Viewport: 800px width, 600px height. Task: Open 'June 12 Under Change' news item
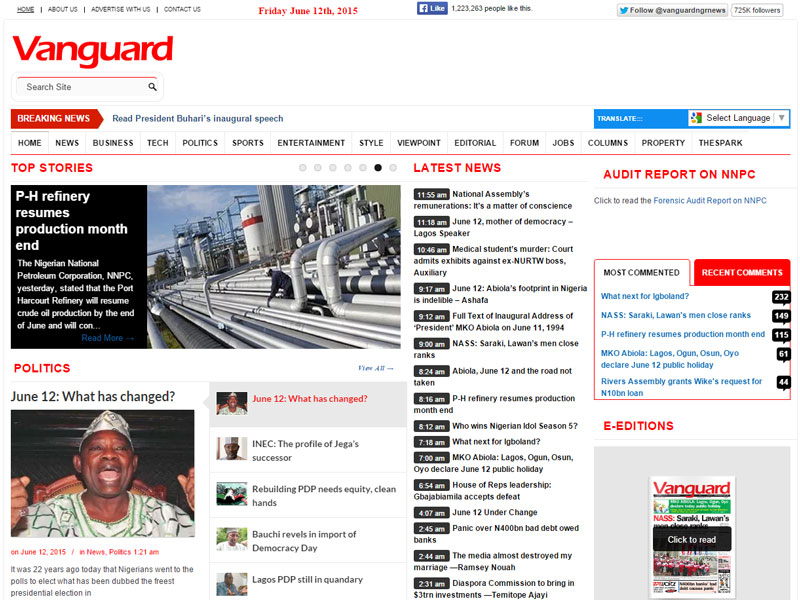click(495, 512)
